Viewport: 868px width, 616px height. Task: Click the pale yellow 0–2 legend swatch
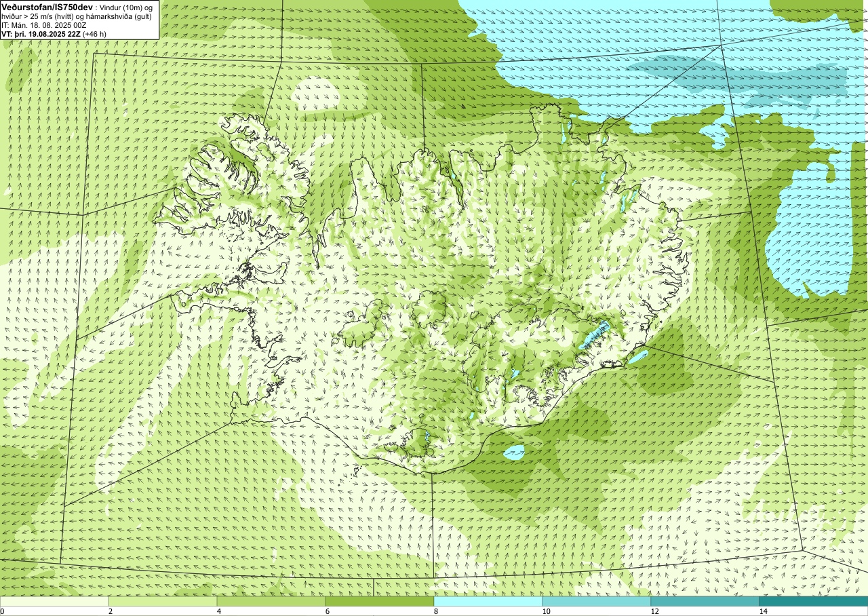(x=54, y=601)
